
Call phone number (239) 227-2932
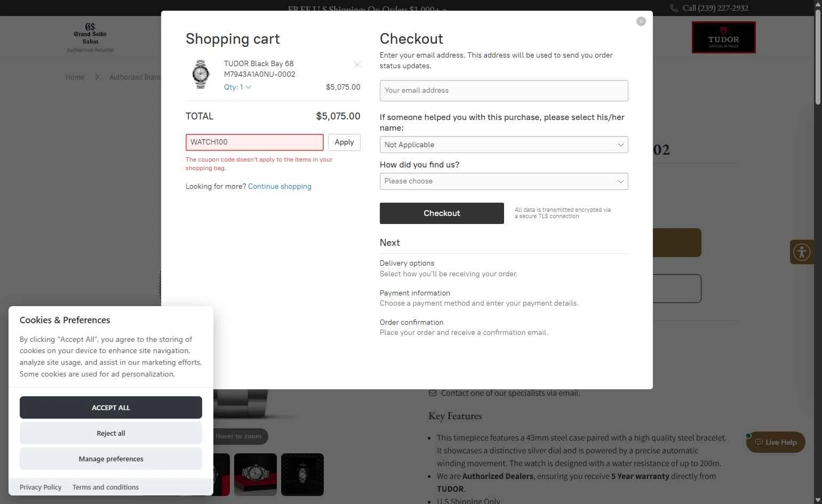click(x=715, y=8)
